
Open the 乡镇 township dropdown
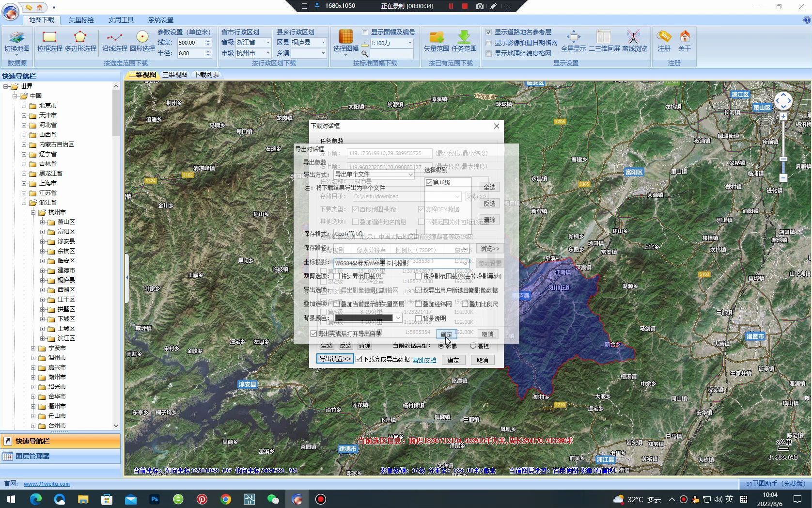click(x=323, y=53)
